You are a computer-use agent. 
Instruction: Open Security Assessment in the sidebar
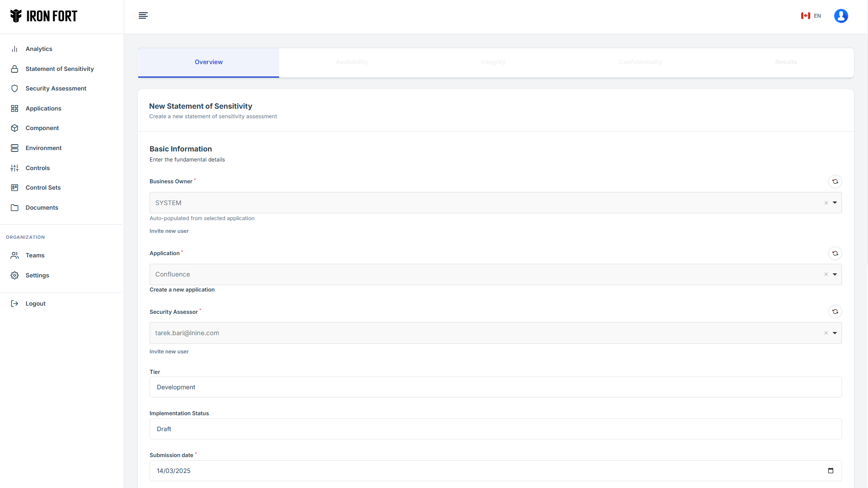click(x=55, y=89)
